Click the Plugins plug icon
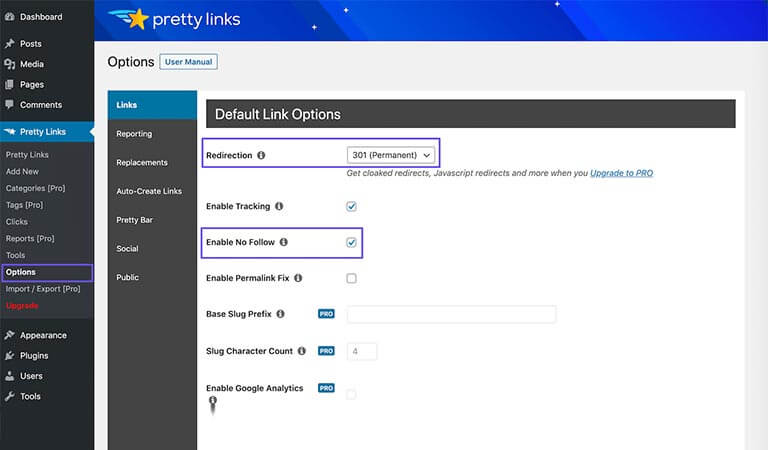 (9, 355)
